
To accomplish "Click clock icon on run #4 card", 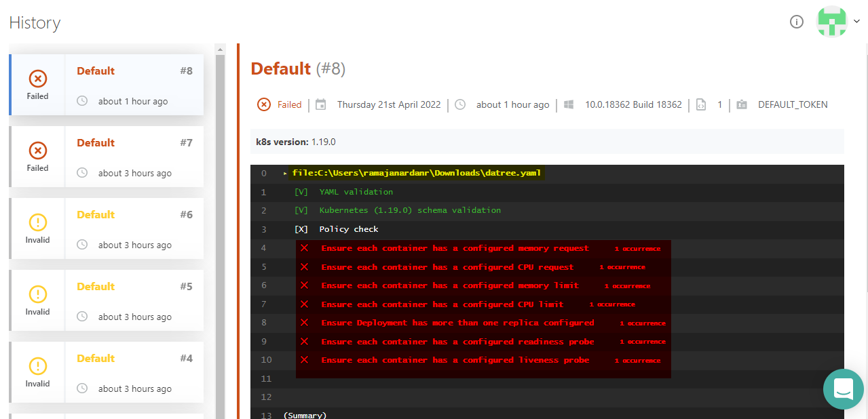I will (x=82, y=388).
